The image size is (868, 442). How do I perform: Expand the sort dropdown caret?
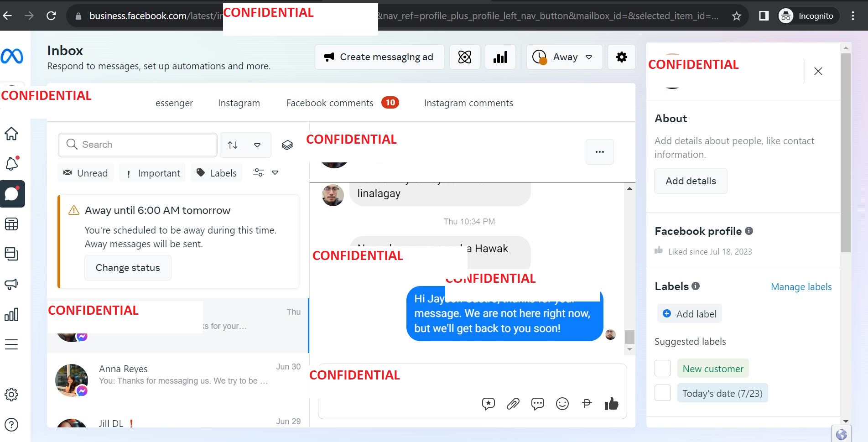(x=258, y=145)
